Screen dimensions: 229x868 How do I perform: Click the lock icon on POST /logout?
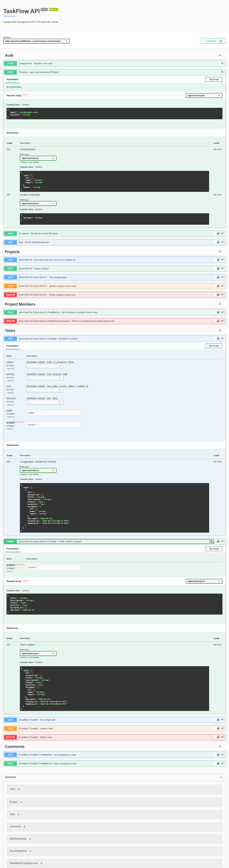[218, 233]
